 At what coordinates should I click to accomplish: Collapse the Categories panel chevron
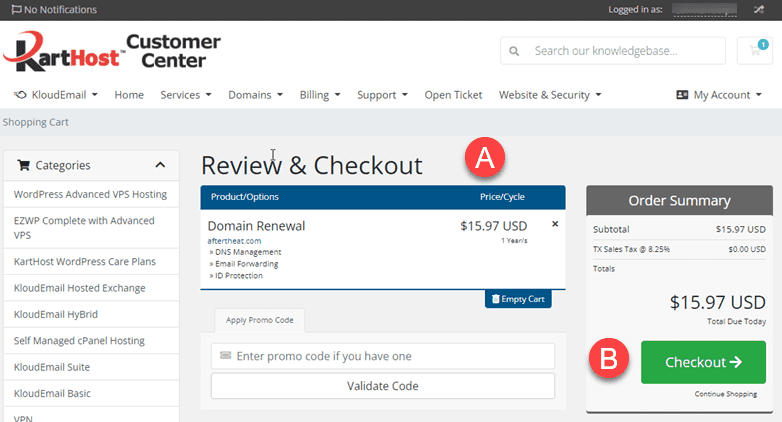tap(160, 165)
